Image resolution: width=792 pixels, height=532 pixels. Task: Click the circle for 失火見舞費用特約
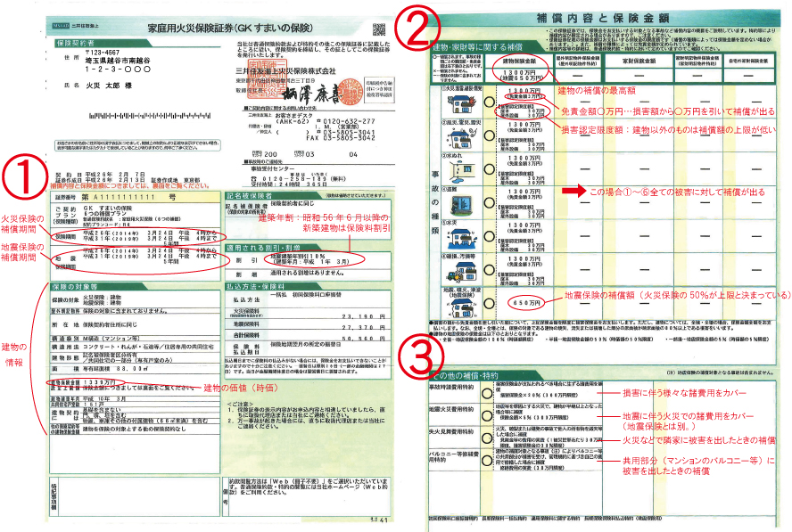click(487, 438)
